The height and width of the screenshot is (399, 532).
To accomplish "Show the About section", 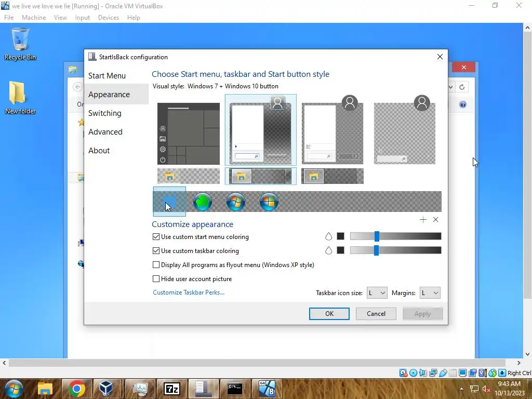I will tap(99, 150).
